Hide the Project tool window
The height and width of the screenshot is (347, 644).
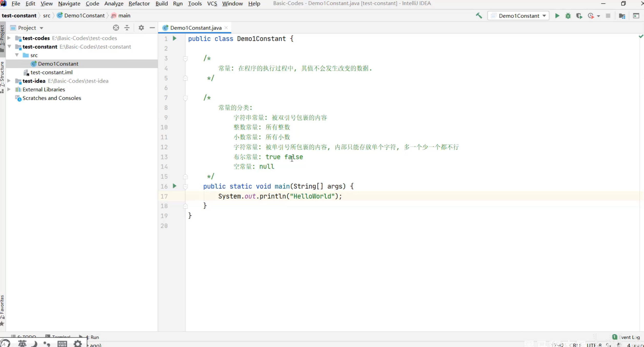click(x=152, y=28)
